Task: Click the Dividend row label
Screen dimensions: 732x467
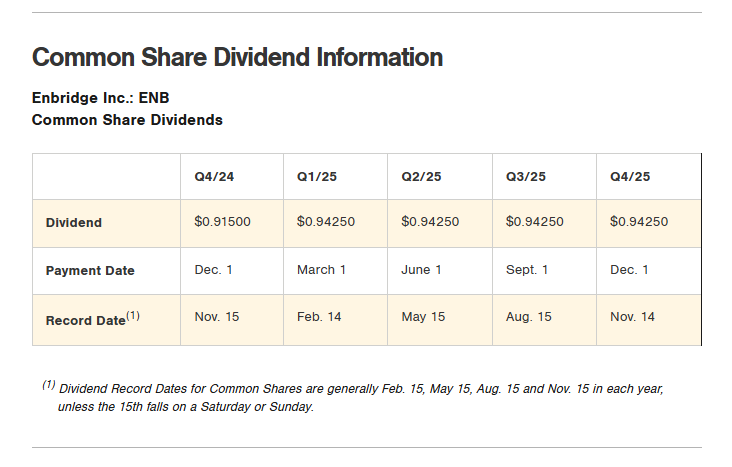Action: click(74, 223)
